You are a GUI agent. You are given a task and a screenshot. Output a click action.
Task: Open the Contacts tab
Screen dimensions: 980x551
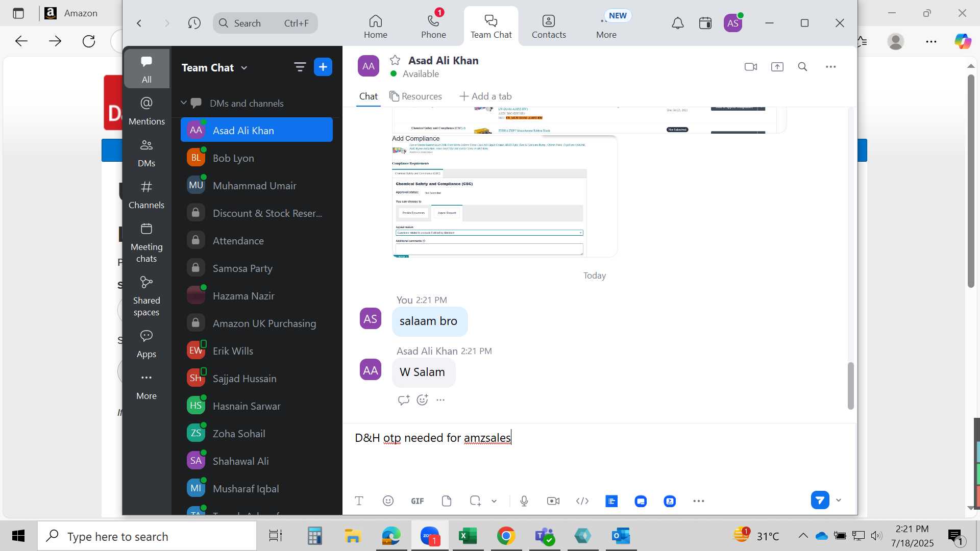point(549,27)
